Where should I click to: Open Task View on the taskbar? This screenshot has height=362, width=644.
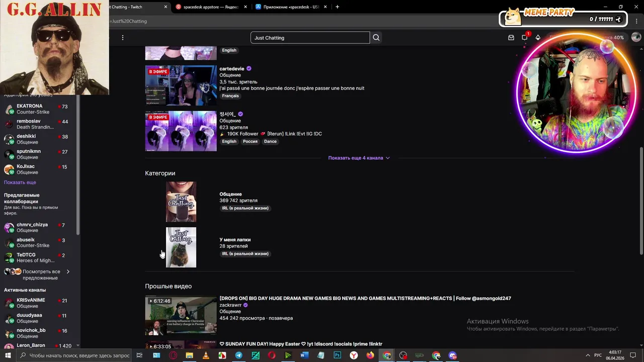point(139,355)
